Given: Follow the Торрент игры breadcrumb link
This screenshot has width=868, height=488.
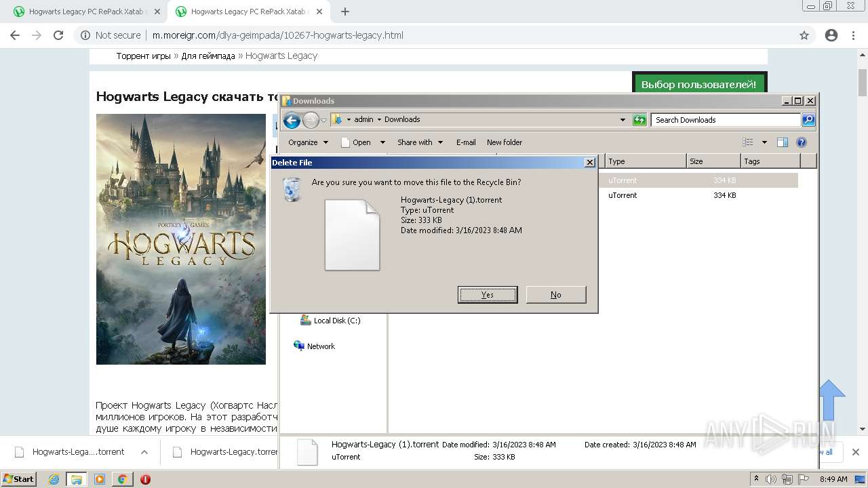Looking at the screenshot, I should point(143,56).
